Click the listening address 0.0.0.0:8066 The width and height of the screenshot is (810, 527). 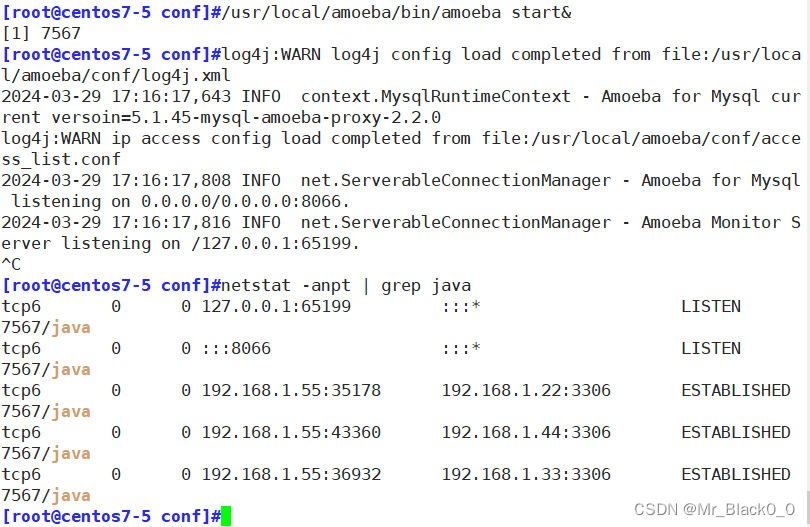[x=241, y=201]
